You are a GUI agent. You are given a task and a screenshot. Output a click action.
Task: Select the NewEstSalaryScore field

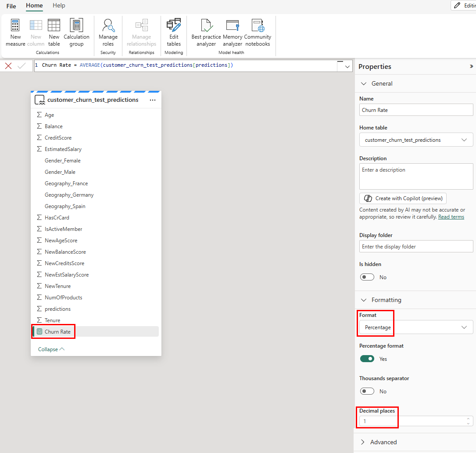coord(67,275)
